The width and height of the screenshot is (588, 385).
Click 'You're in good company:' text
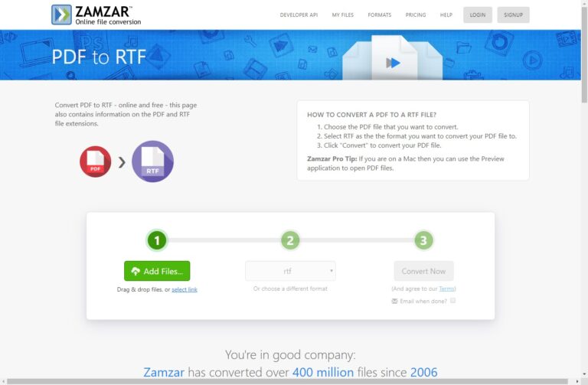[290, 354]
